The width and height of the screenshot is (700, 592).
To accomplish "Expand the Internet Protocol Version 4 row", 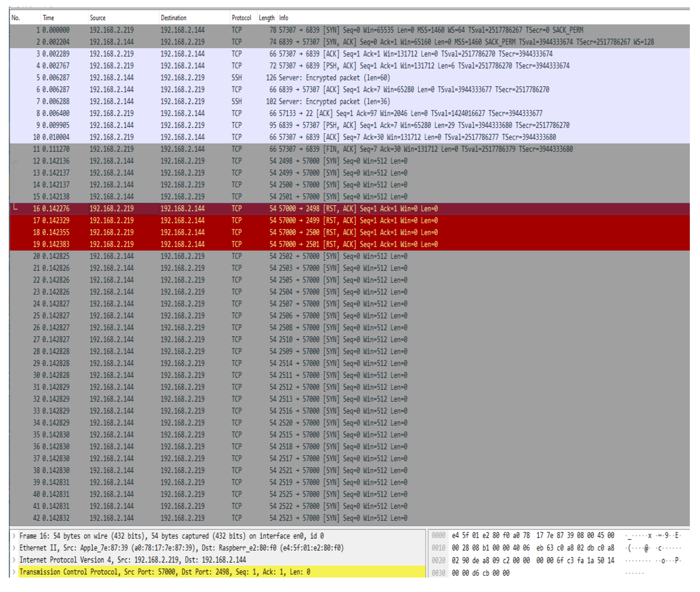I will (x=14, y=560).
